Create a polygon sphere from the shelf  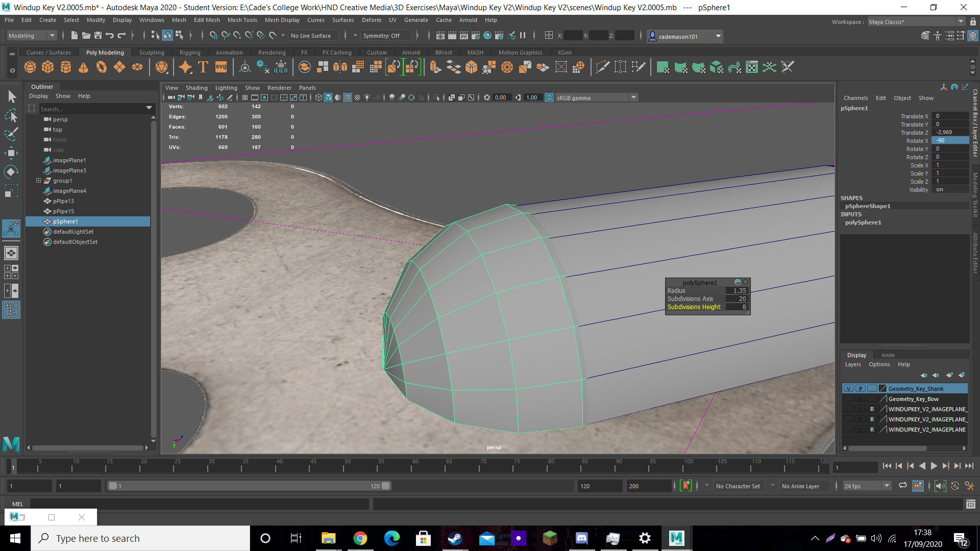(x=30, y=67)
